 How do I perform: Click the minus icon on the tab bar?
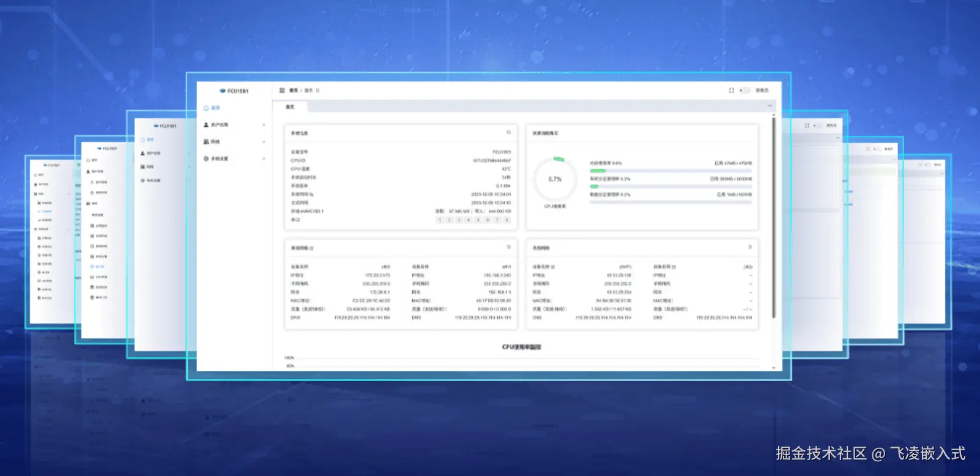tap(770, 106)
